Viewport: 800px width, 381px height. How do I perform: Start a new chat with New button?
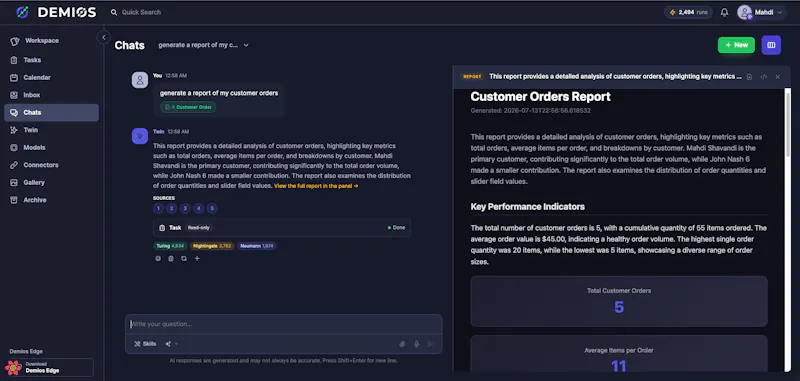click(736, 45)
